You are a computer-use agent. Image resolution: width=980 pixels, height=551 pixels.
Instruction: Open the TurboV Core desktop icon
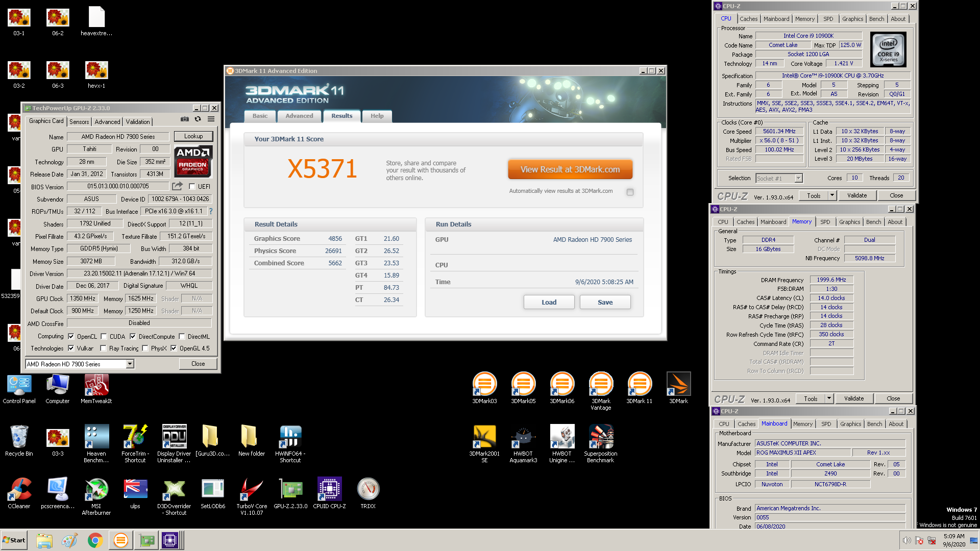(252, 496)
